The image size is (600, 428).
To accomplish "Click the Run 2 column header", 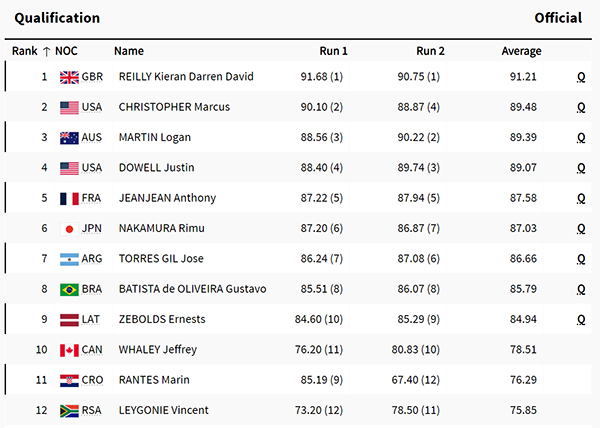I will pyautogui.click(x=430, y=51).
